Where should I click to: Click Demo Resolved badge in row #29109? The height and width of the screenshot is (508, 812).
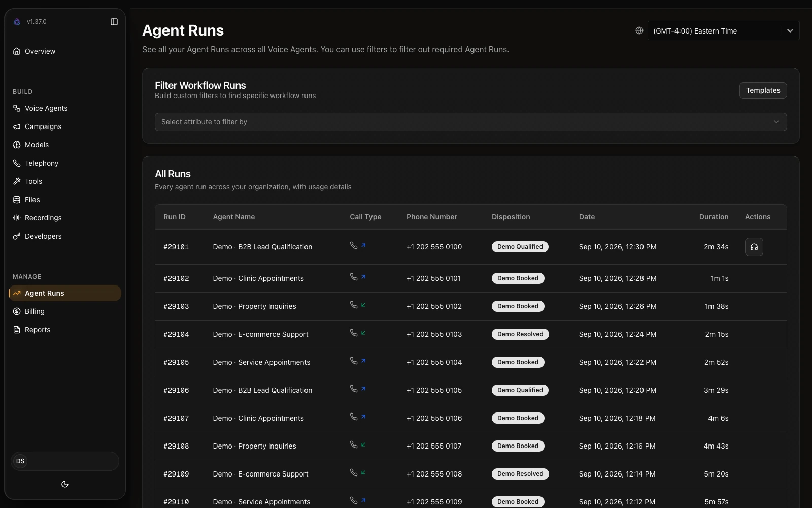[x=520, y=474]
